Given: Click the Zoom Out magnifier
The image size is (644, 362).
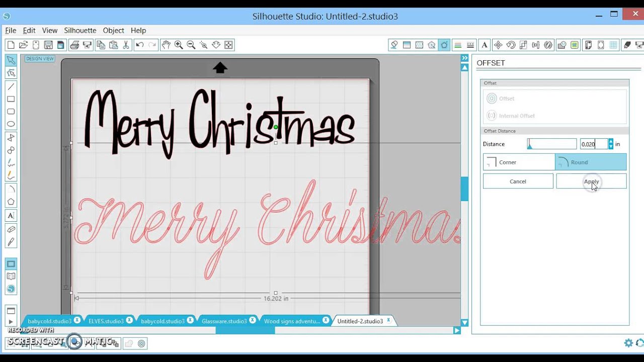Looking at the screenshot, I should point(191,45).
